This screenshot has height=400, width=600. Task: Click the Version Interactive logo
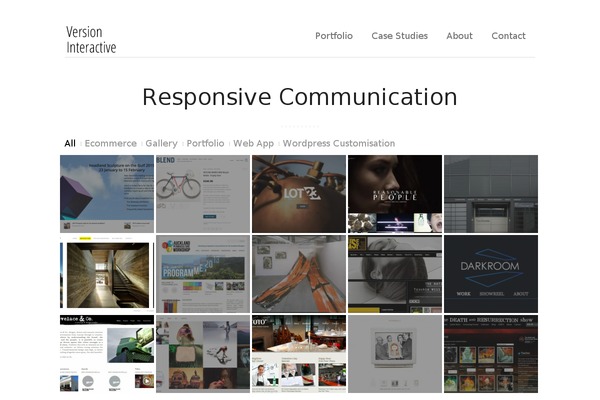(91, 40)
